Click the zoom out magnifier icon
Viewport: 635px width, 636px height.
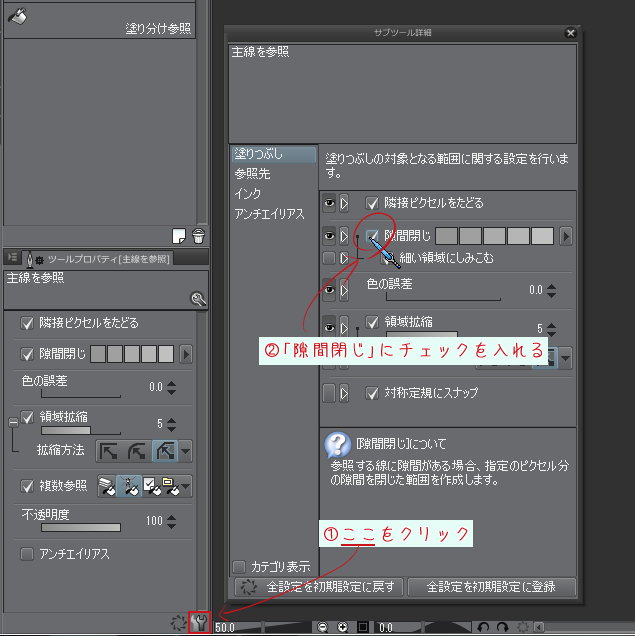[x=323, y=627]
